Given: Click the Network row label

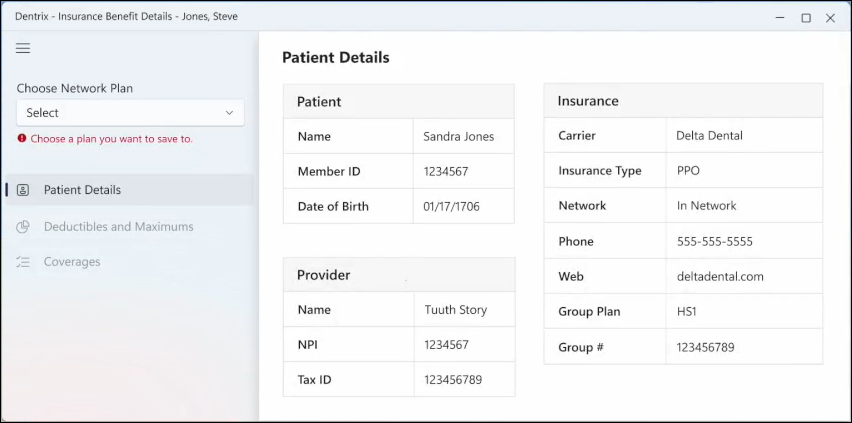Looking at the screenshot, I should tap(582, 206).
